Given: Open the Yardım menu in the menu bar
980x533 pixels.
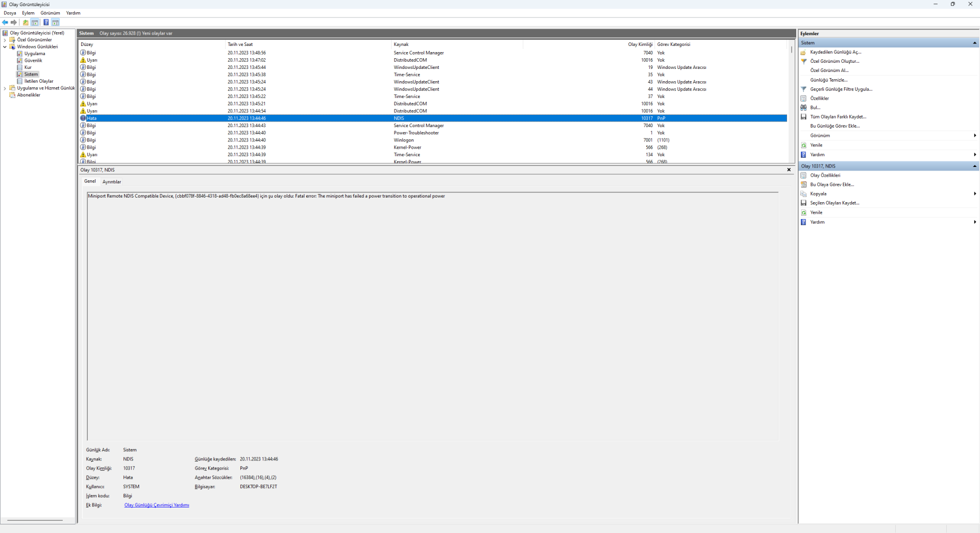Looking at the screenshot, I should coord(73,13).
